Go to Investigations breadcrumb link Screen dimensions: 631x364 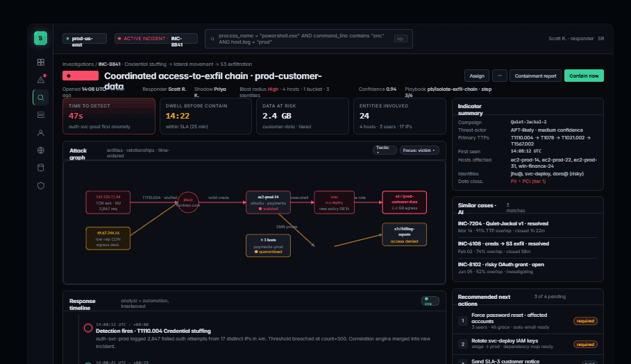(x=78, y=64)
